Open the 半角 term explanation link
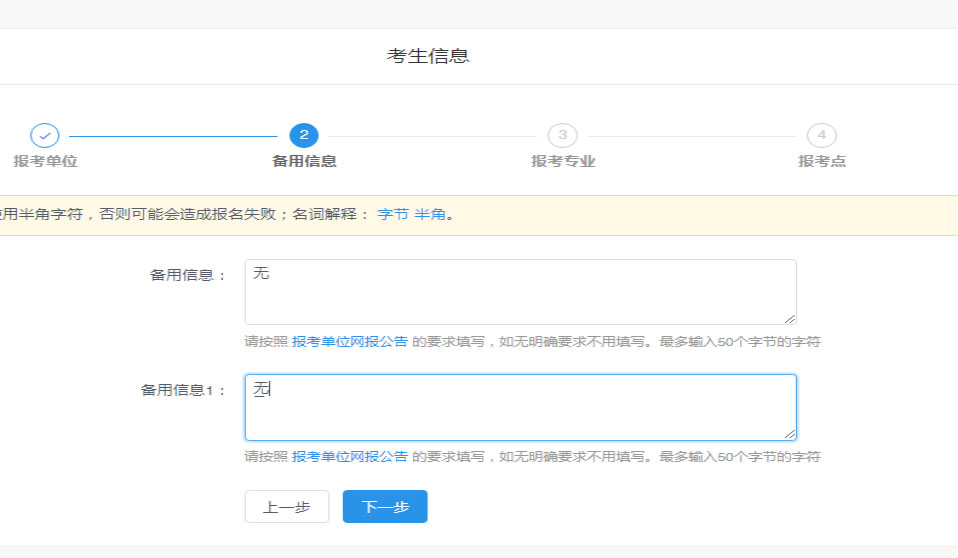Screen dimensions: 958x558 (x=430, y=215)
